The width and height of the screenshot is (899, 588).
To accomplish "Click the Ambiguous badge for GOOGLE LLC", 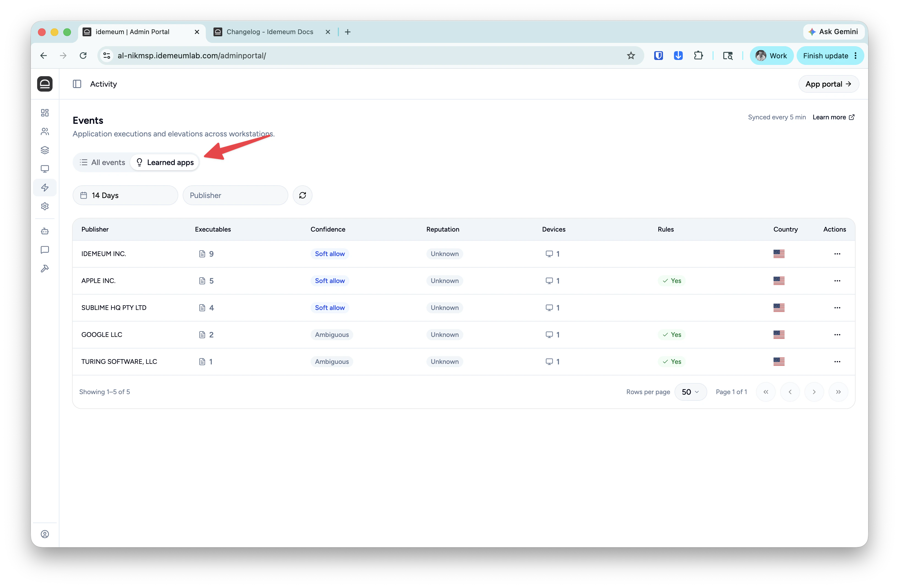I will 332,335.
